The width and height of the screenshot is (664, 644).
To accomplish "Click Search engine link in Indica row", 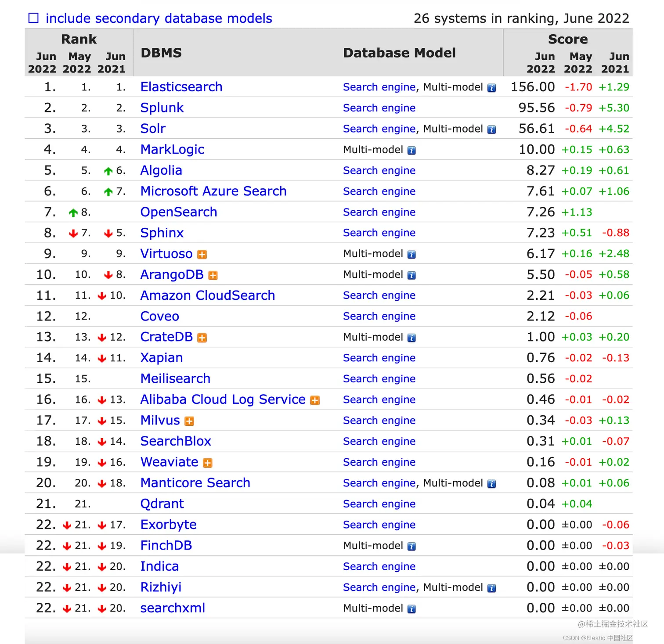I will click(x=379, y=567).
